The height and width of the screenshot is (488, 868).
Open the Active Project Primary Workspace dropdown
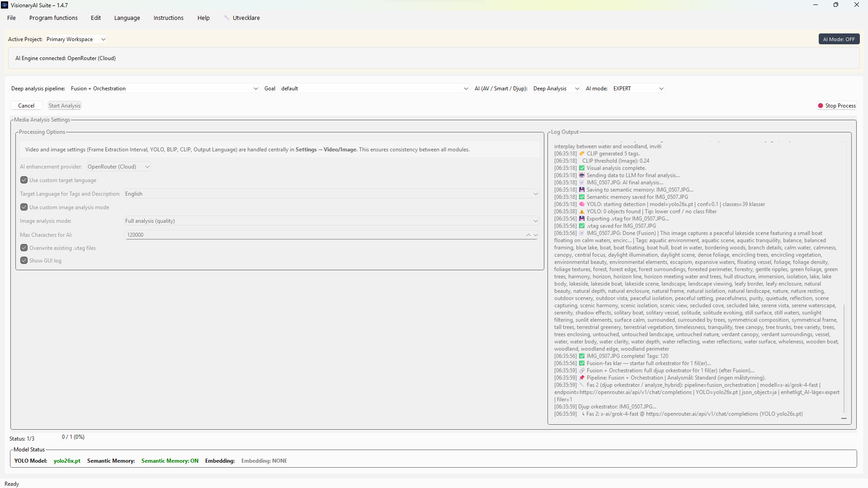click(76, 39)
